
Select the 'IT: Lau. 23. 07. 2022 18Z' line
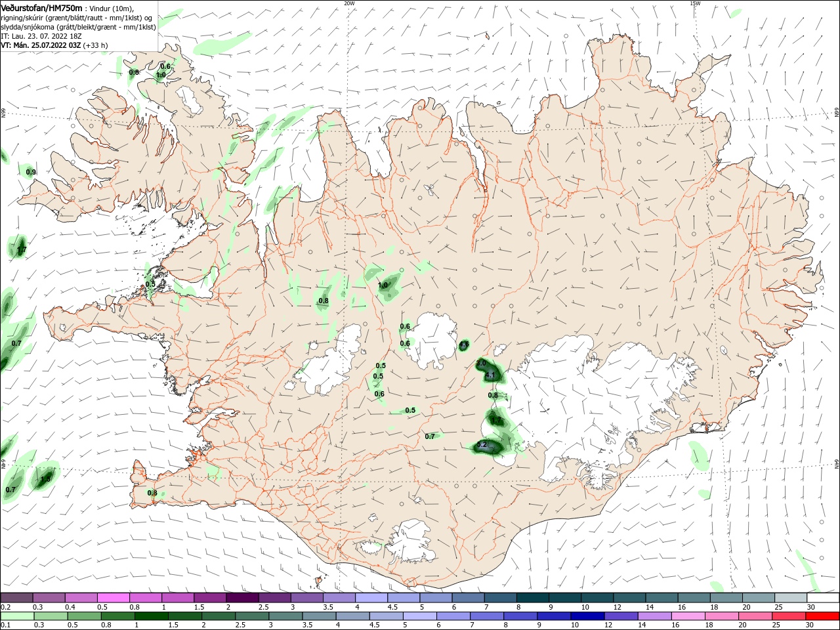[41, 36]
